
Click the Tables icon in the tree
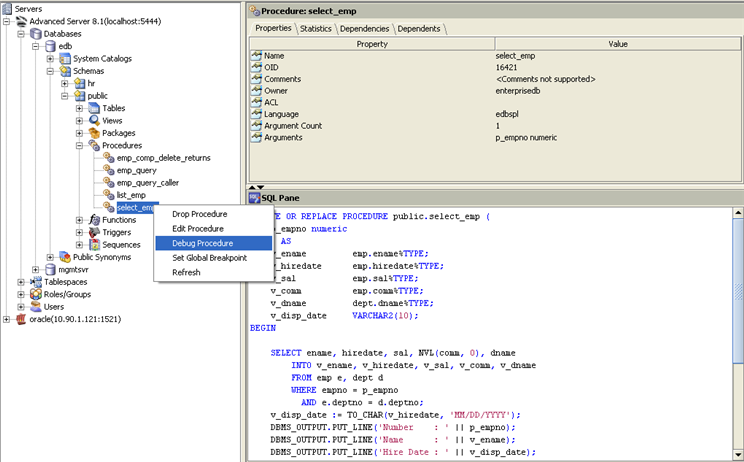[93, 108]
